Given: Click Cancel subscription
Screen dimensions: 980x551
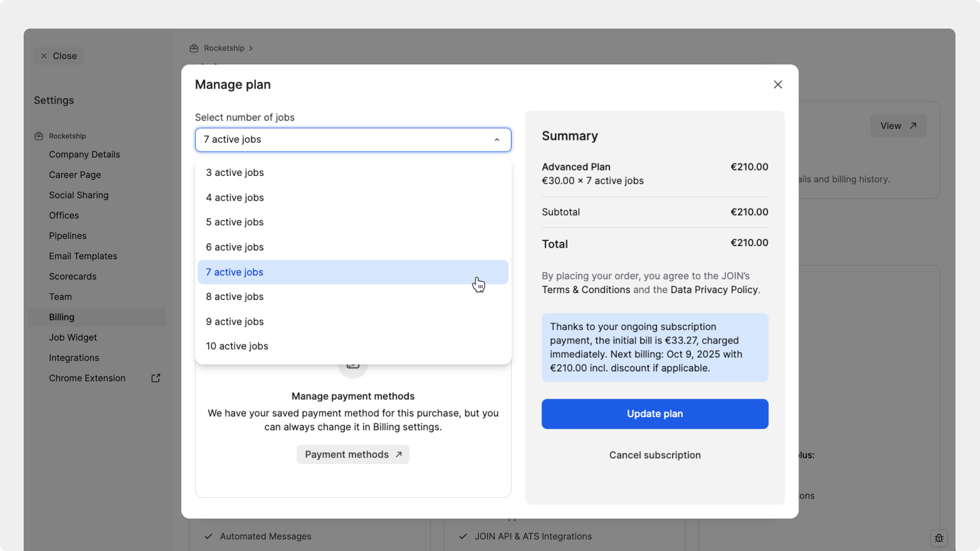Looking at the screenshot, I should pyautogui.click(x=655, y=455).
